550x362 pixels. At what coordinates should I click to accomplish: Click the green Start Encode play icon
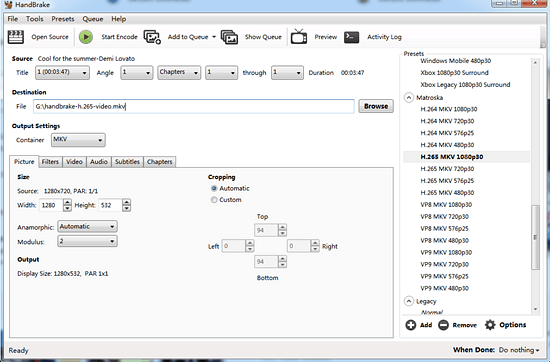(x=86, y=37)
